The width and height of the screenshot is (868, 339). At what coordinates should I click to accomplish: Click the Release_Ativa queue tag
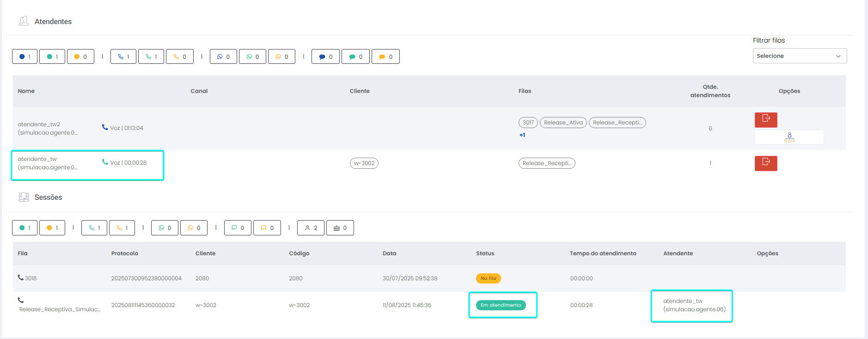(563, 123)
